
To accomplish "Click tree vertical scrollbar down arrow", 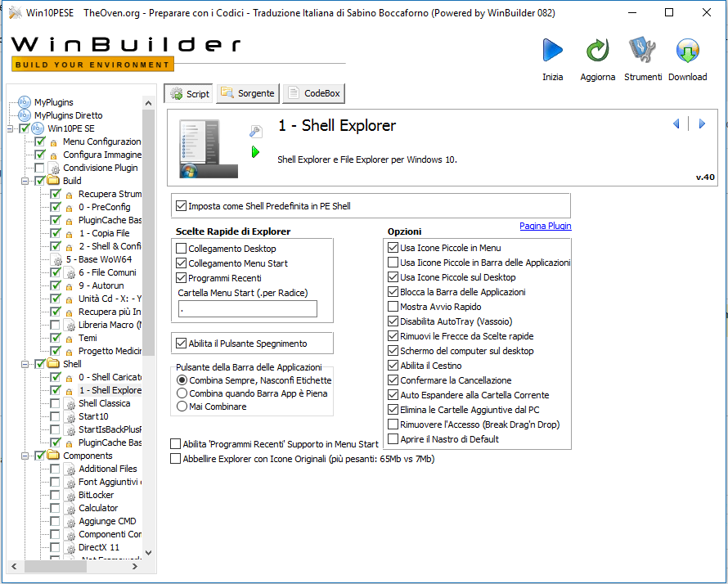I will click(x=149, y=552).
